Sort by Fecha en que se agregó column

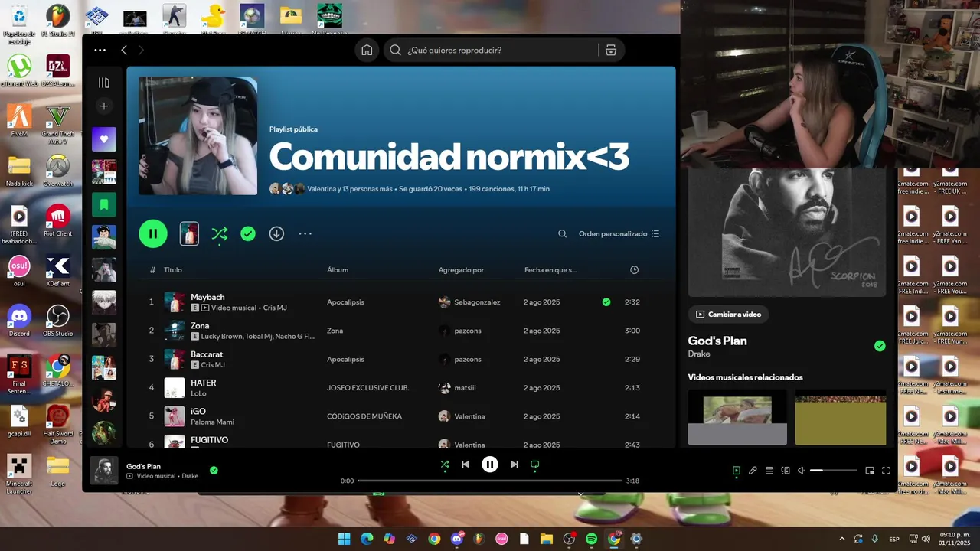point(550,270)
